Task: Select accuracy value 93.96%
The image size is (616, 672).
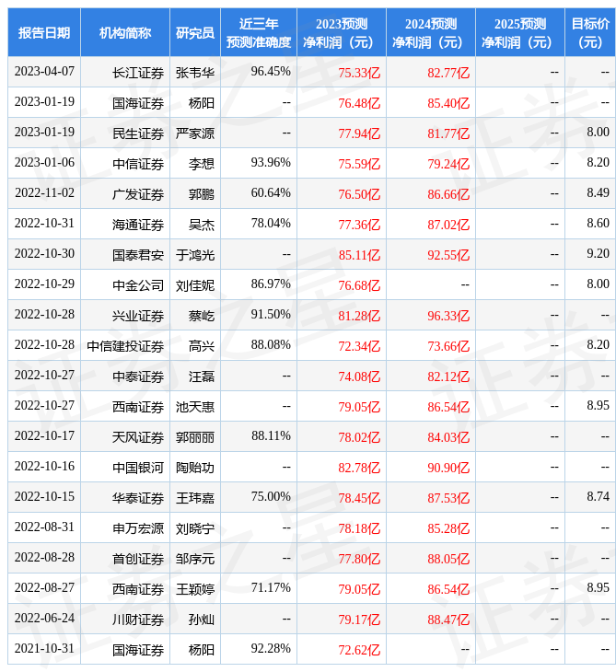Action: (x=271, y=163)
